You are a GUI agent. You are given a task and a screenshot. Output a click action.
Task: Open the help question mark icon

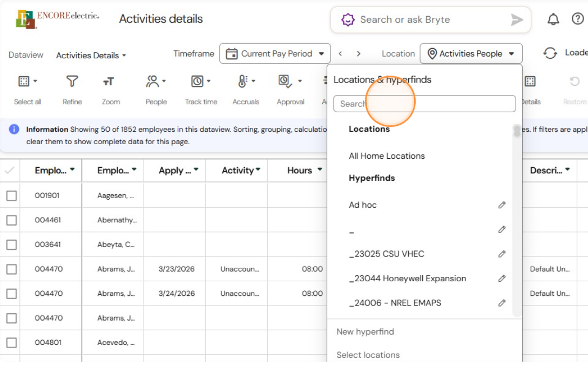pos(578,19)
